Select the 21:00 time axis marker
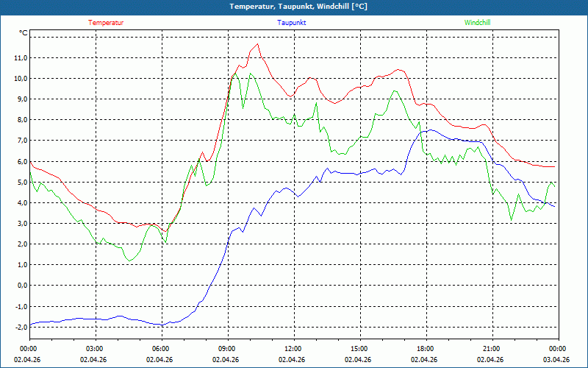The height and width of the screenshot is (368, 588). pyautogui.click(x=491, y=349)
